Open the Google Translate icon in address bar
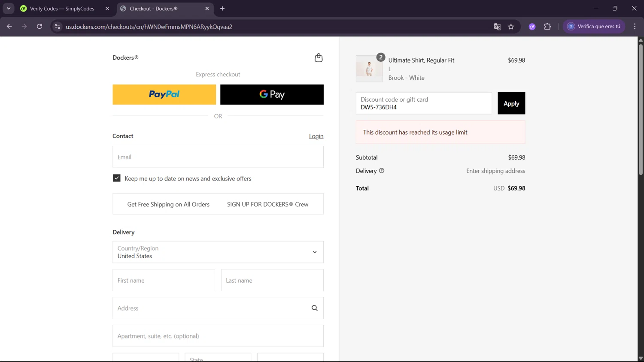The height and width of the screenshot is (362, 644). 497,27
